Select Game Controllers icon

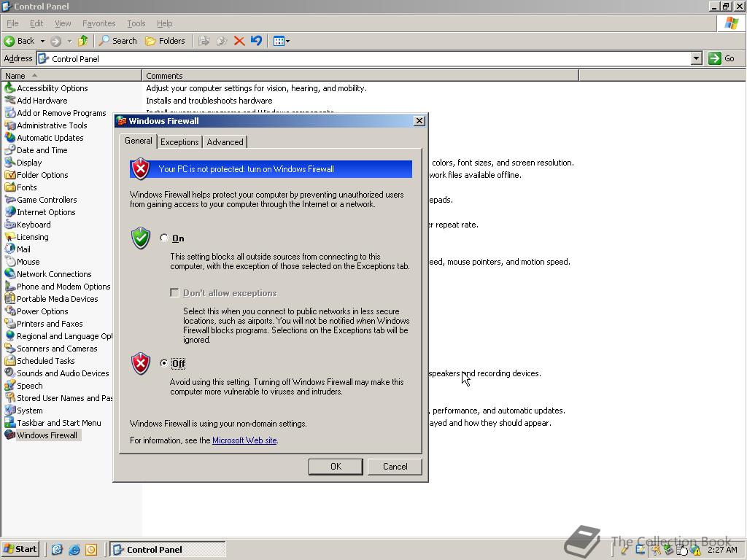pyautogui.click(x=9, y=200)
